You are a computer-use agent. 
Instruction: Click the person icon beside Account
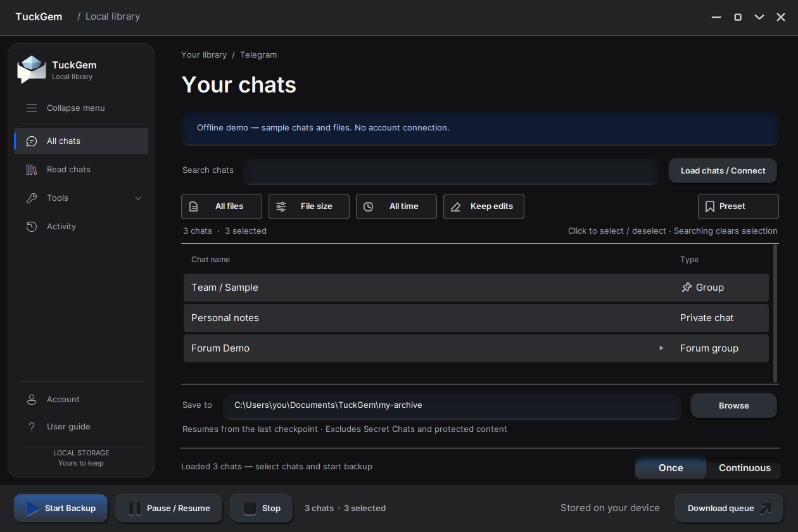32,400
